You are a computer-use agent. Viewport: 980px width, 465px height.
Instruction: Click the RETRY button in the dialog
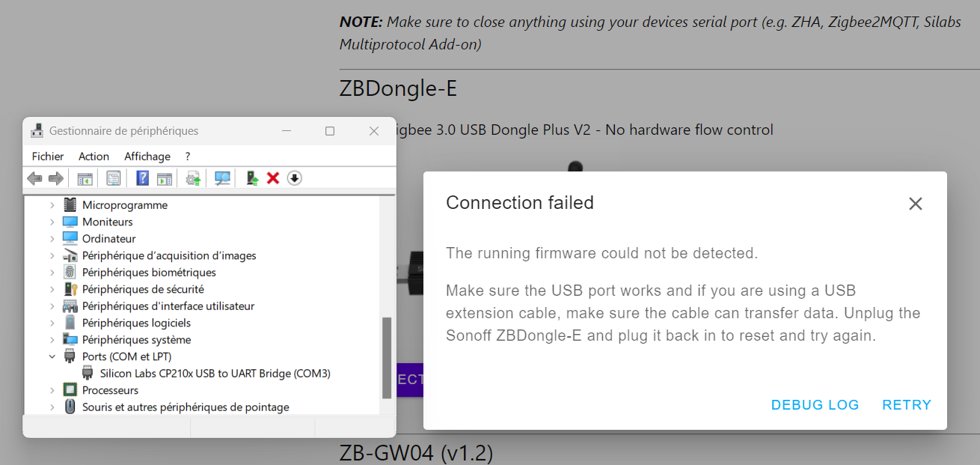[907, 405]
